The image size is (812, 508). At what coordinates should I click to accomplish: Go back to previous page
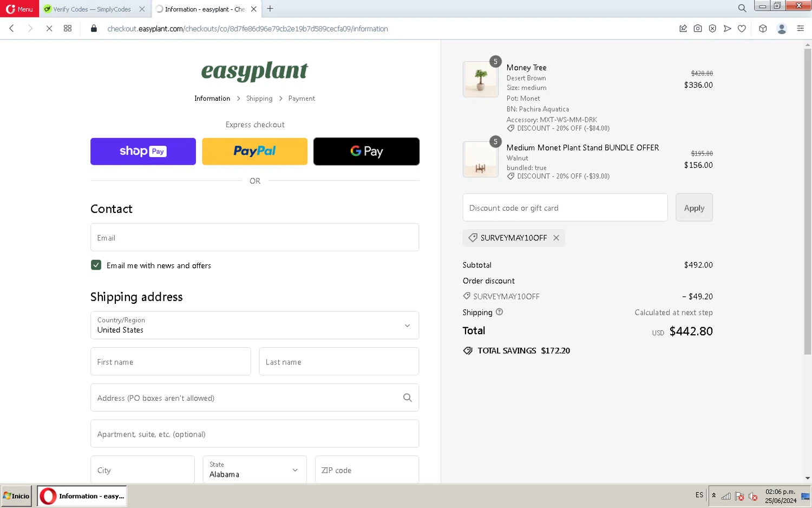[x=11, y=29]
